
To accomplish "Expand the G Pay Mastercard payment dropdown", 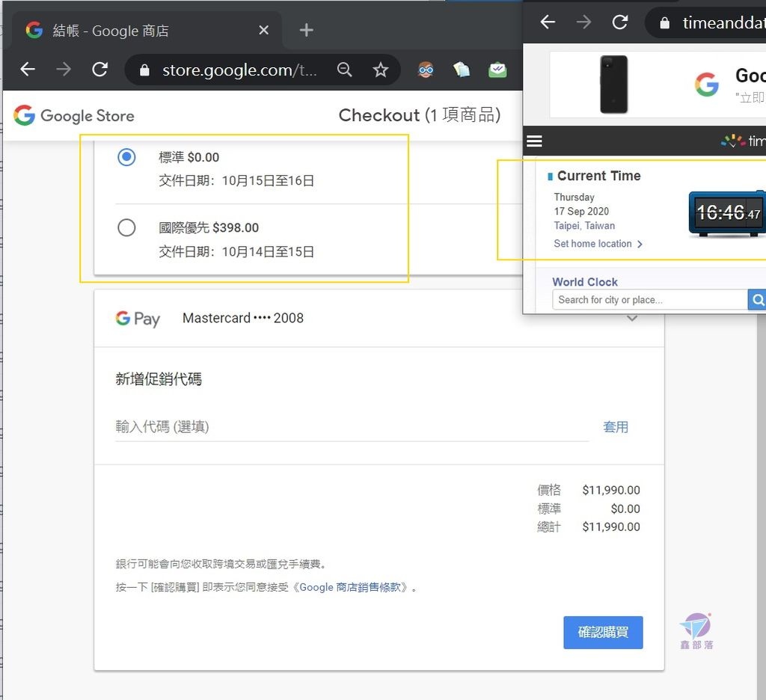I will [632, 319].
